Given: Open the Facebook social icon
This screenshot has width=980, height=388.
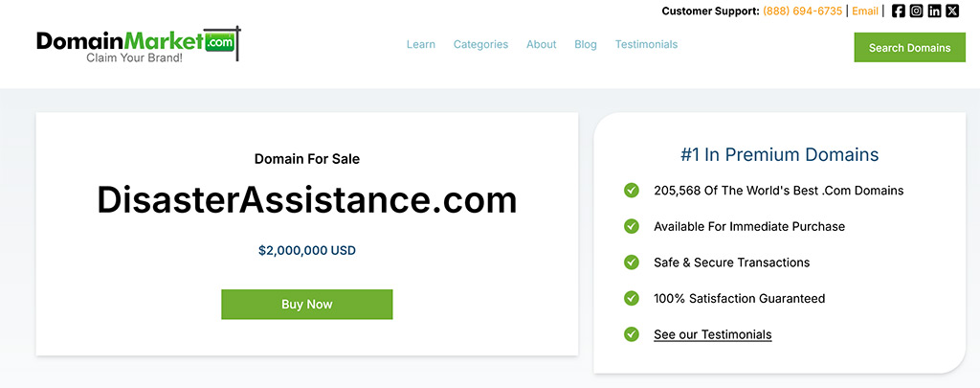Looking at the screenshot, I should [899, 11].
